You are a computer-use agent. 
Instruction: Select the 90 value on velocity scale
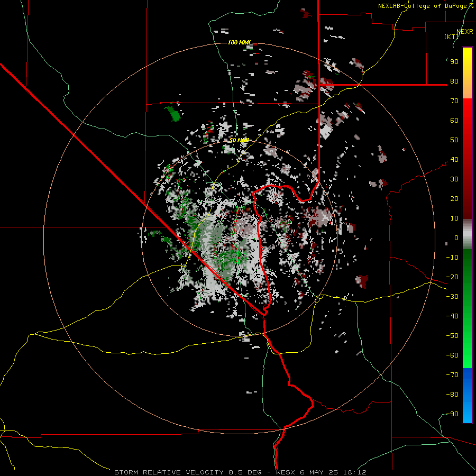click(454, 62)
